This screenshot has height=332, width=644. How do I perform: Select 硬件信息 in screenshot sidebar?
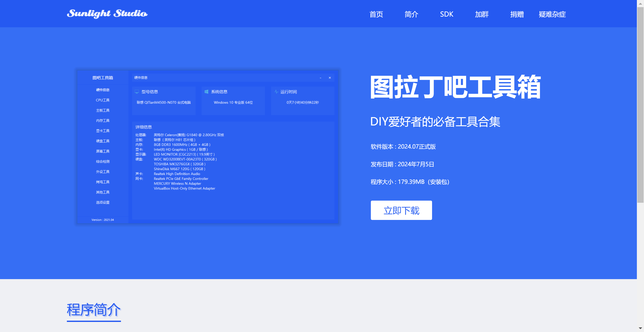[x=103, y=90]
